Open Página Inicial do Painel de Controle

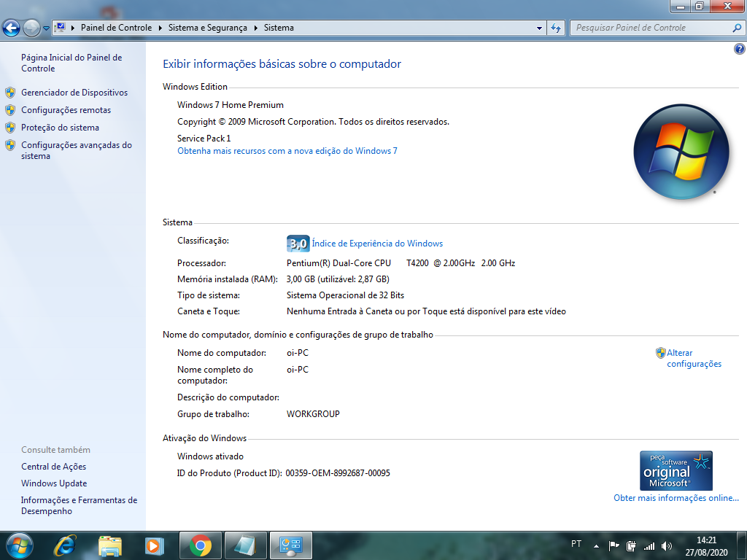point(71,63)
